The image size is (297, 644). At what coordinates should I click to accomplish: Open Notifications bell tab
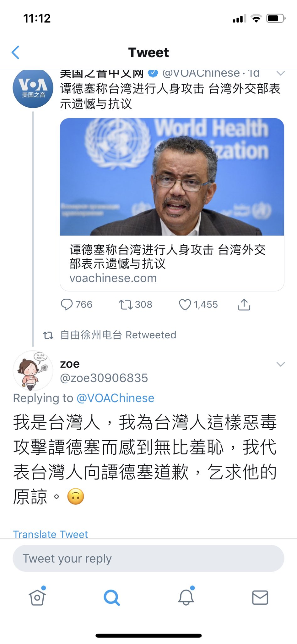point(186,597)
